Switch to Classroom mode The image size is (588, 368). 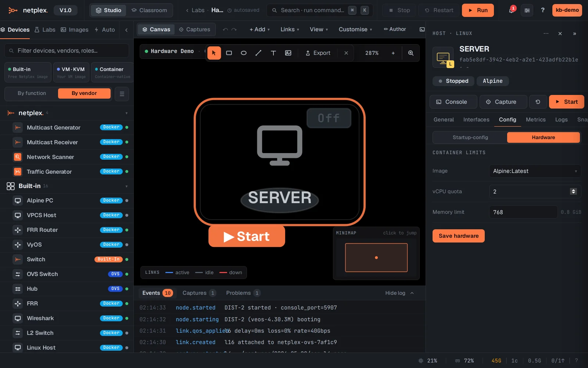pos(149,10)
